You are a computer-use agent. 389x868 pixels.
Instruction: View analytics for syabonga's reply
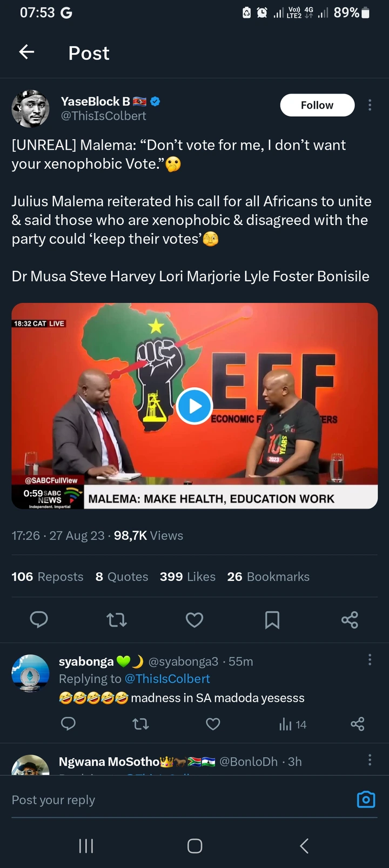(x=292, y=724)
